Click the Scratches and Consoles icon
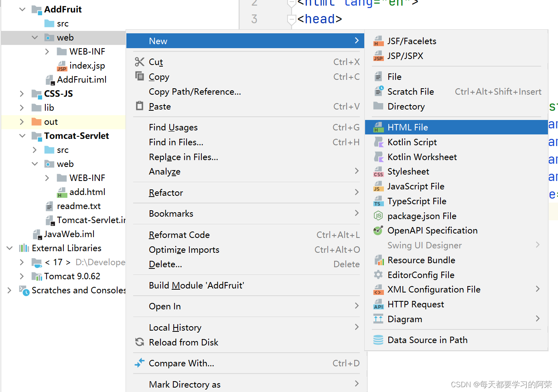558x392 pixels. pos(24,290)
